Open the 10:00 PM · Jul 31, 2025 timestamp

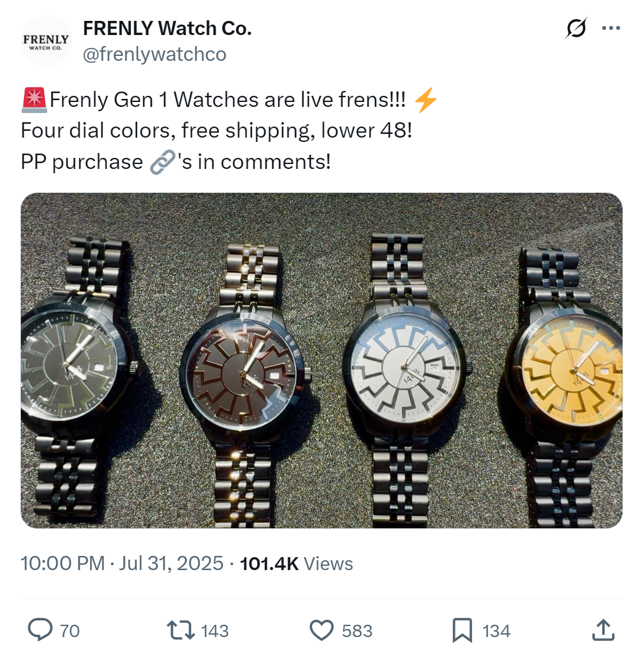click(x=122, y=563)
